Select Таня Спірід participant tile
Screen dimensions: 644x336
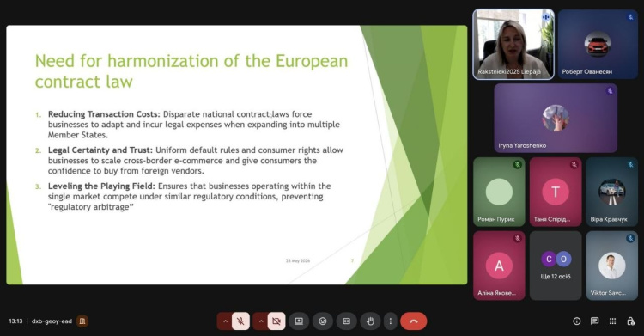pyautogui.click(x=556, y=192)
